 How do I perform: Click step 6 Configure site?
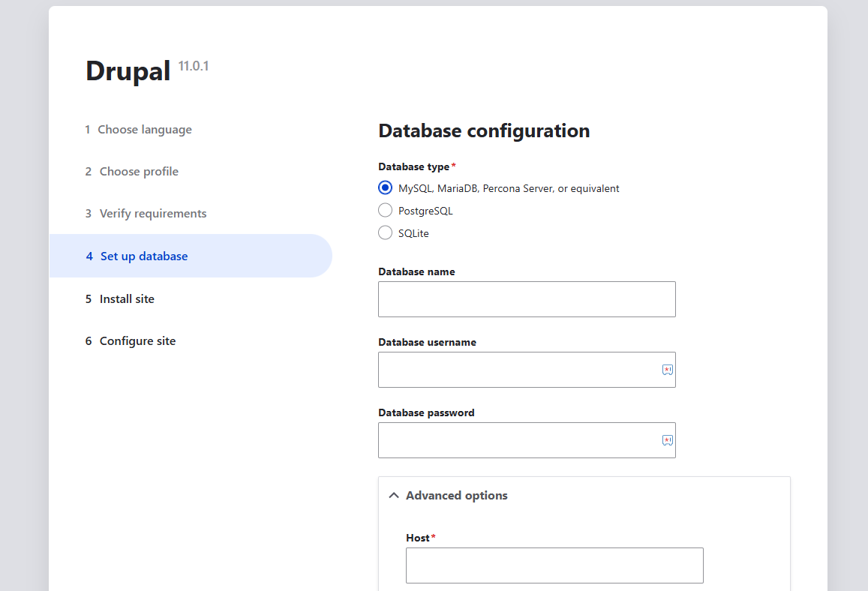click(137, 341)
